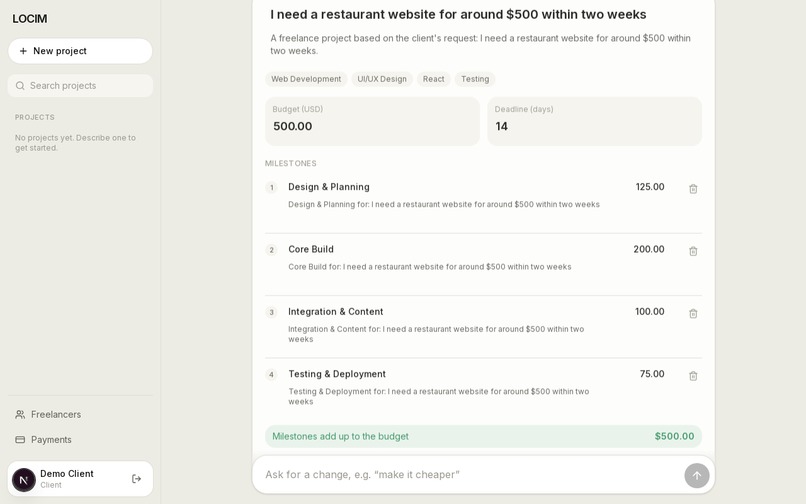Click milestone number 2 badge

(x=271, y=250)
